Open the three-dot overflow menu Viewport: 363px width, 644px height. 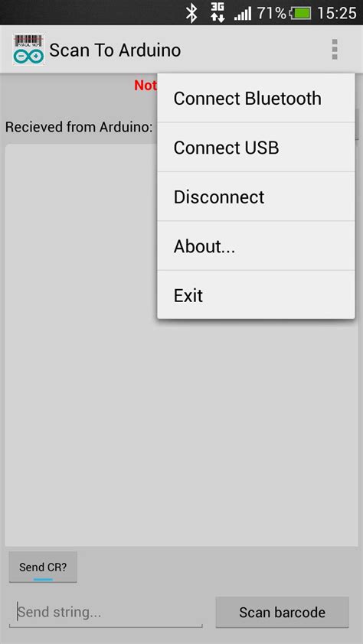click(335, 49)
